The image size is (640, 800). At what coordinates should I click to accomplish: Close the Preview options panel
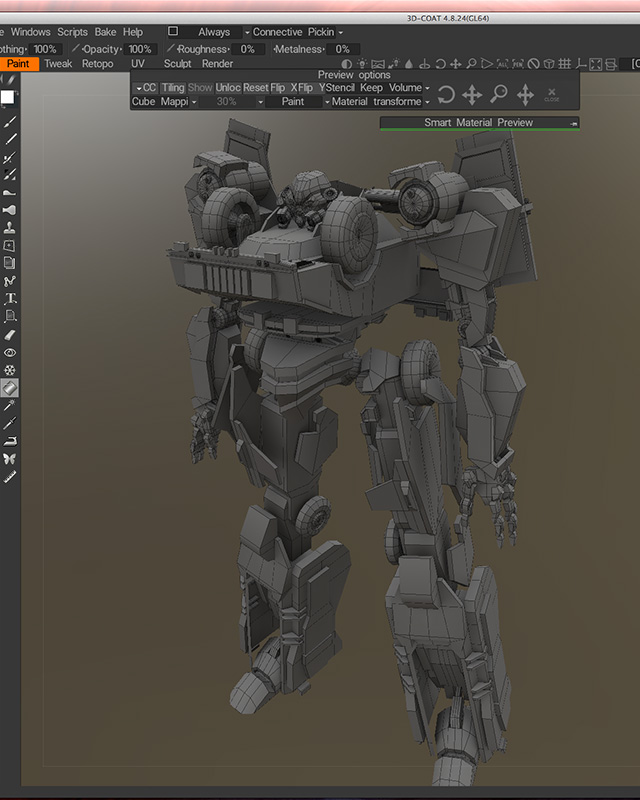point(552,94)
